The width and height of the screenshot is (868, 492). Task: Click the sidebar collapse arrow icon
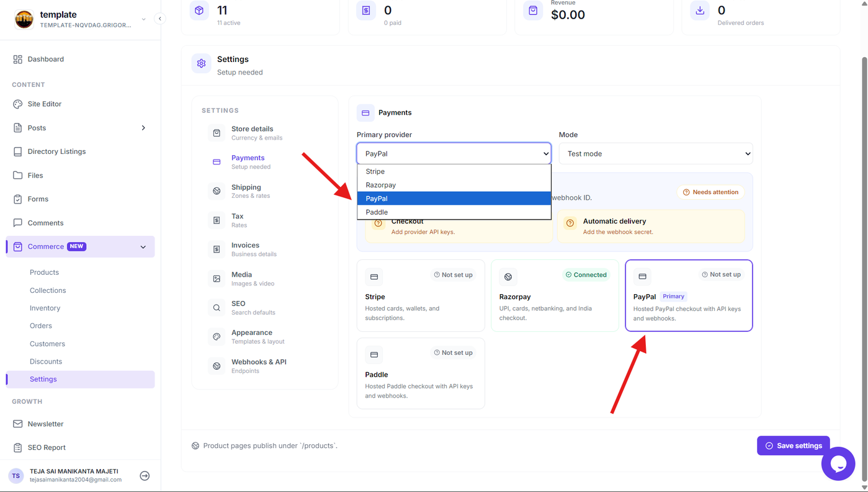(x=160, y=19)
